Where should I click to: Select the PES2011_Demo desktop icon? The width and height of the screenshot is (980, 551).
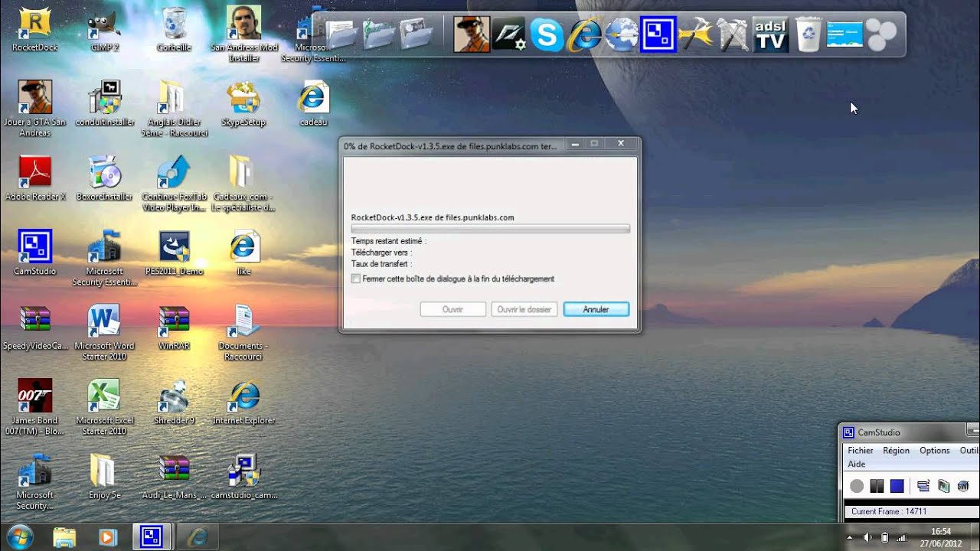[x=175, y=252]
